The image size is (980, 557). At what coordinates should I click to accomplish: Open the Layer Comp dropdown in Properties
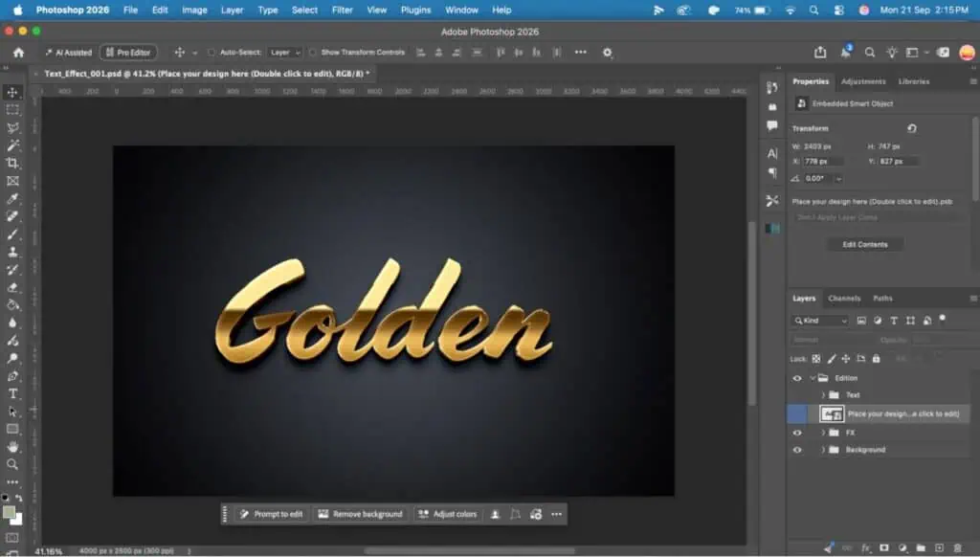click(878, 217)
